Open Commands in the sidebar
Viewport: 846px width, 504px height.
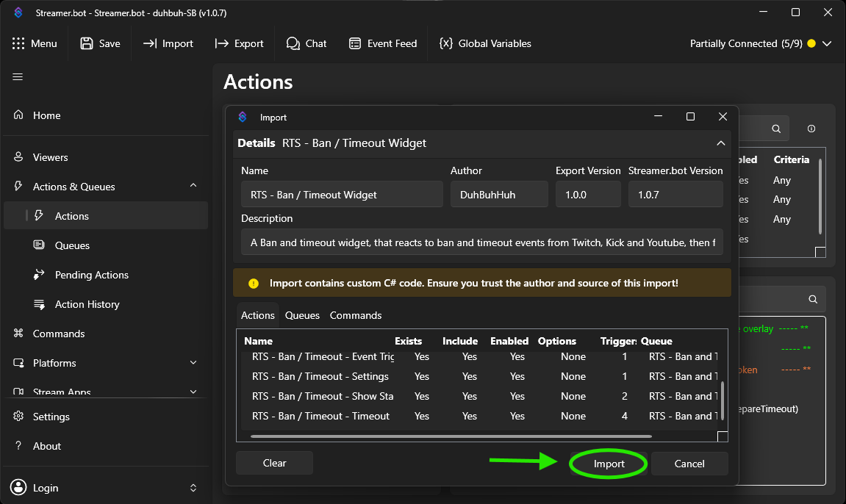click(106, 334)
